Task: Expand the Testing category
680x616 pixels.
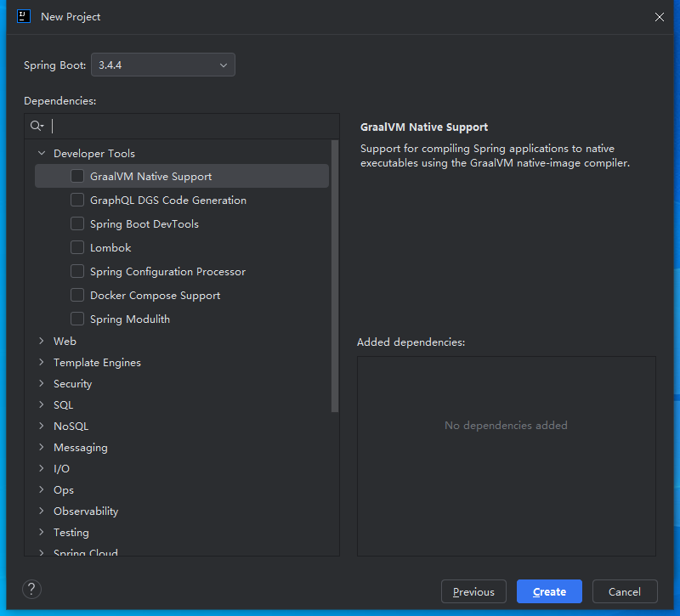Action: pos(42,532)
